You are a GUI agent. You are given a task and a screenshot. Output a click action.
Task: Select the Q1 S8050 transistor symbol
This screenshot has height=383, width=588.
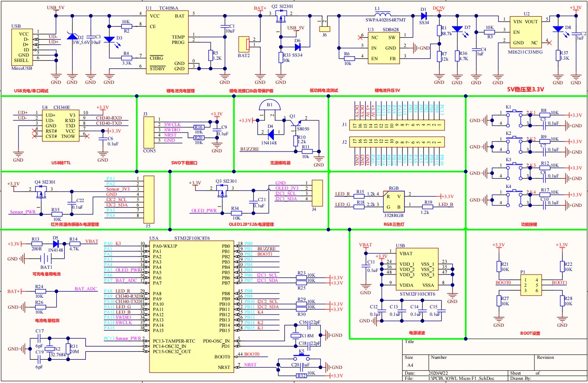coord(295,125)
